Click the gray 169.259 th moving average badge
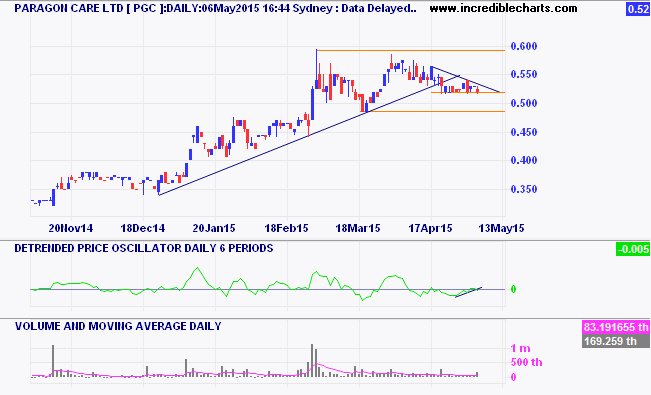 point(616,341)
